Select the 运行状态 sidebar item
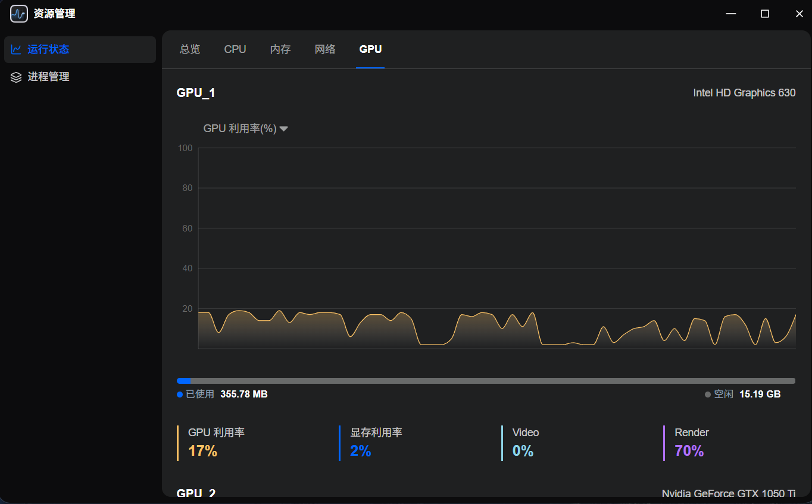This screenshot has height=504, width=812. pos(80,49)
